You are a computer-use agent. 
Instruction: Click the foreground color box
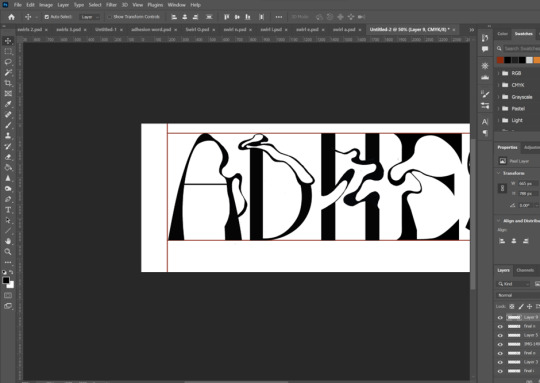[x=6, y=281]
